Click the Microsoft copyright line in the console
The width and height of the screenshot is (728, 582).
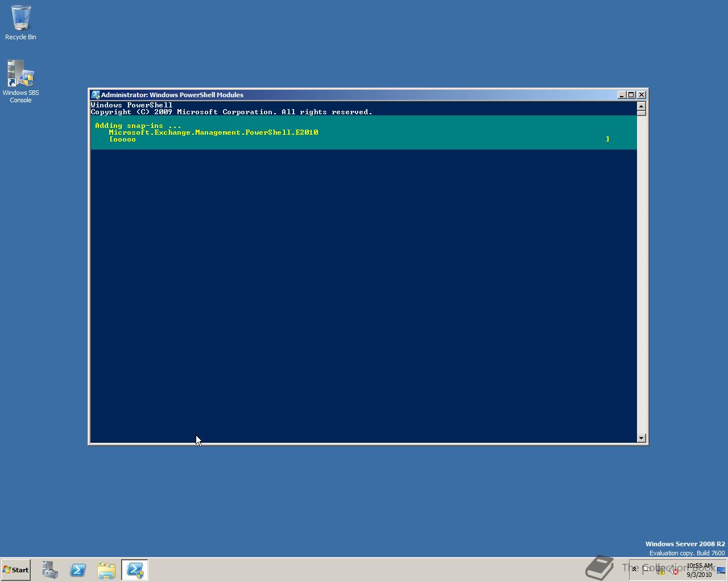click(231, 112)
